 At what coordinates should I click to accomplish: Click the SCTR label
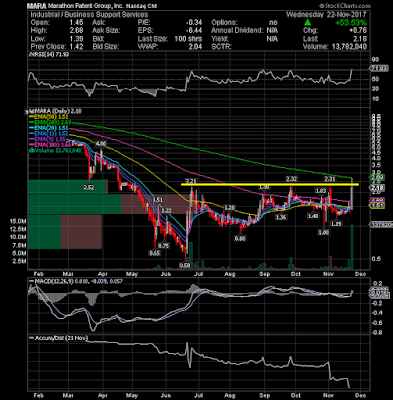pos(221,47)
